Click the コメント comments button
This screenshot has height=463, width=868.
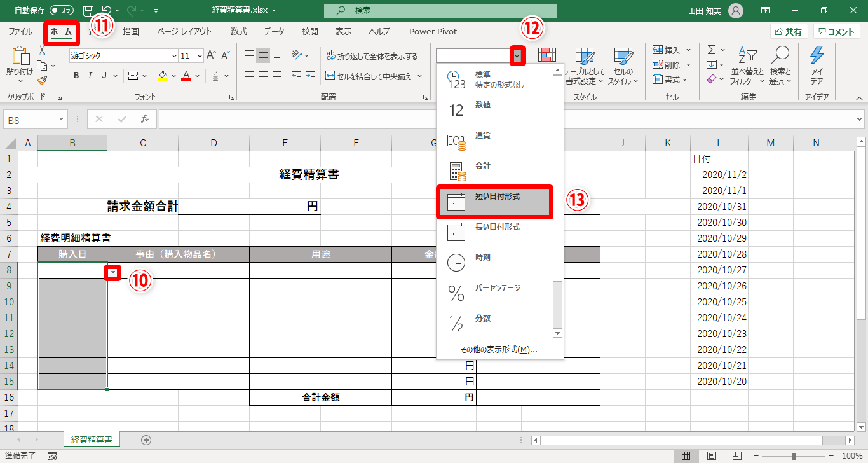point(837,31)
